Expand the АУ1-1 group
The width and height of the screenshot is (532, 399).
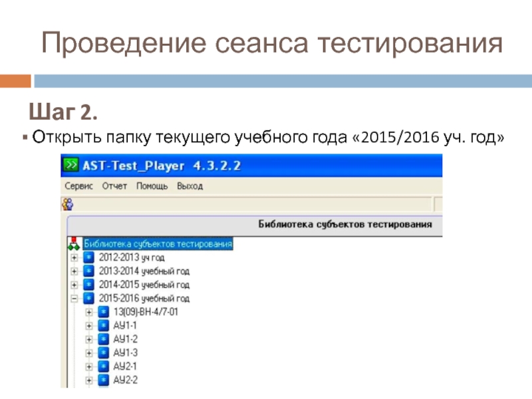click(x=89, y=326)
